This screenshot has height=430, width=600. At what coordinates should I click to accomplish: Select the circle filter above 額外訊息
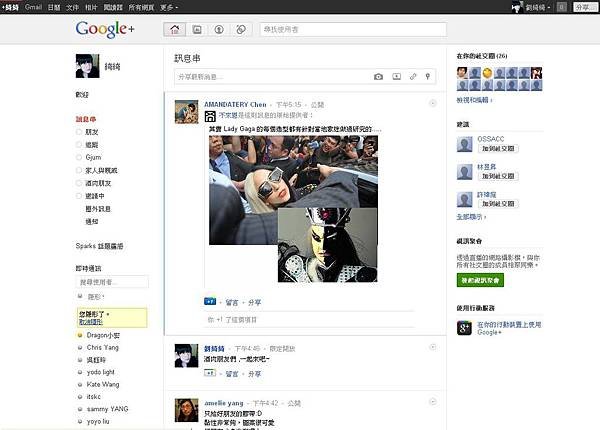tap(90, 196)
